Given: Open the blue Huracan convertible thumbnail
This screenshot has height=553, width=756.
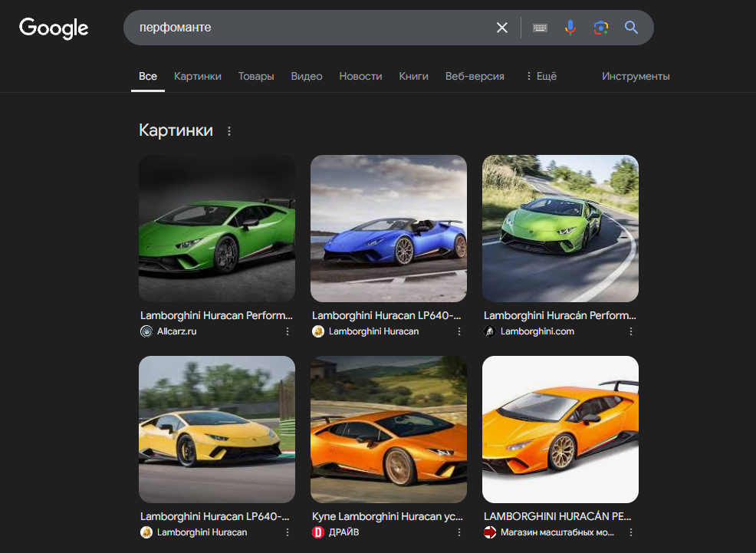Looking at the screenshot, I should point(388,229).
